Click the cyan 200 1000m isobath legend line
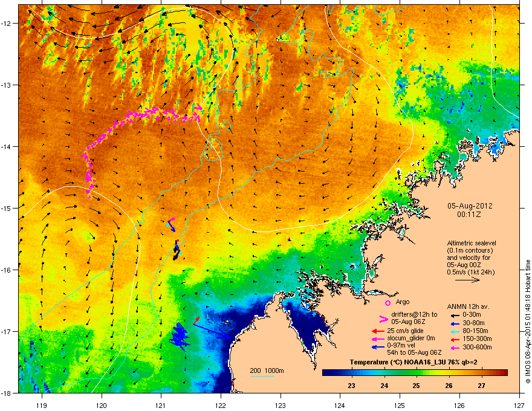Image resolution: width=532 pixels, height=411 pixels. coord(262,376)
